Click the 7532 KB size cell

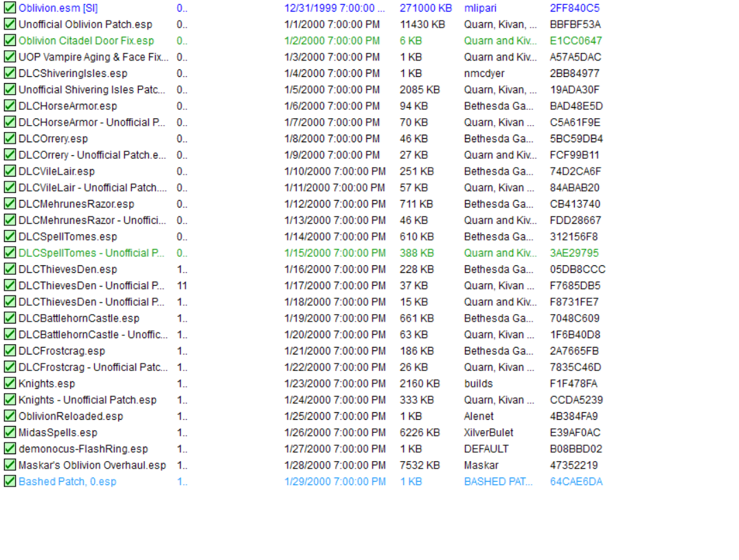(420, 465)
